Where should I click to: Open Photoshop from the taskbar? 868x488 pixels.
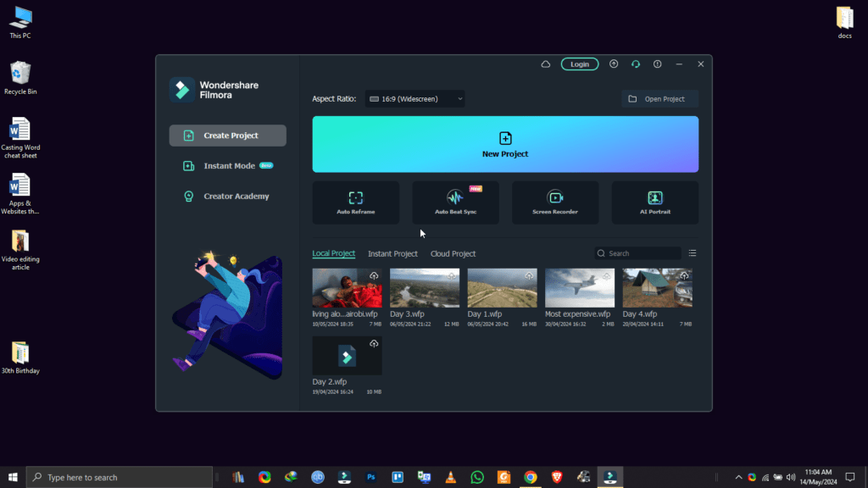coord(371,477)
